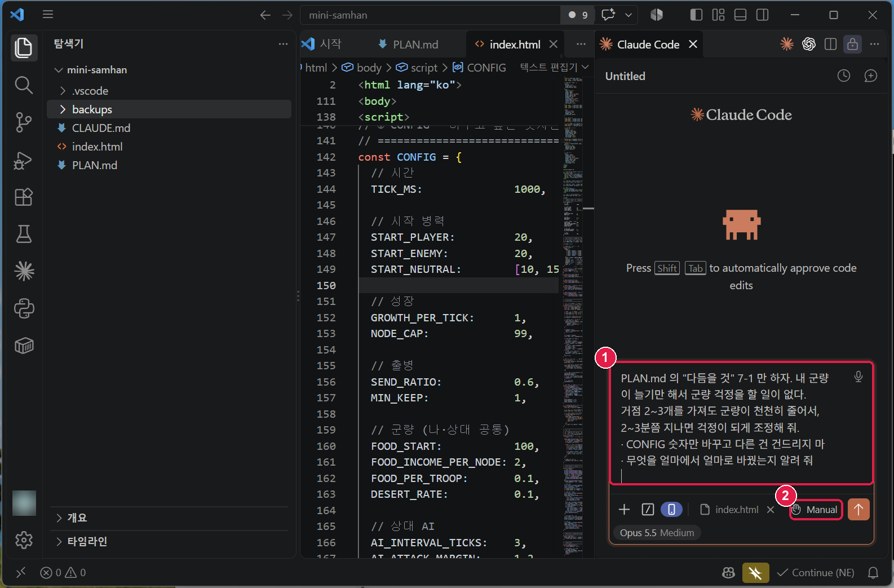894x588 pixels.
Task: Show errors and warnings in status bar
Action: click(x=63, y=572)
